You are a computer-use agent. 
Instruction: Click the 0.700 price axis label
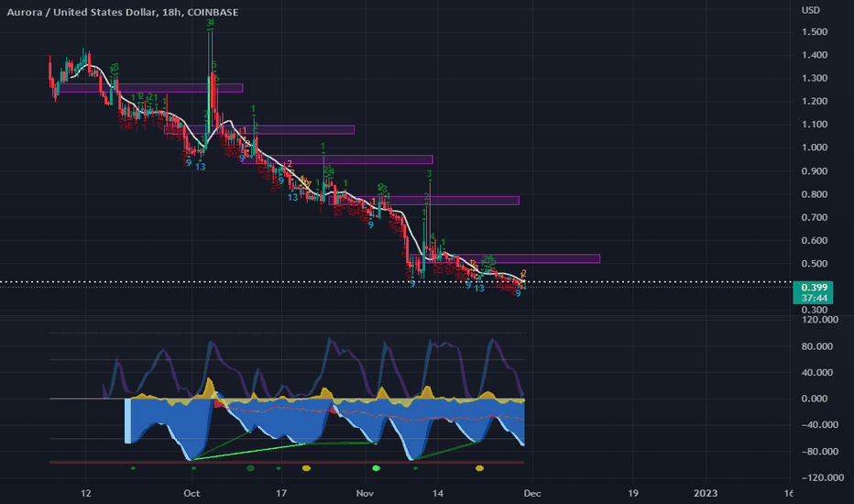click(815, 217)
